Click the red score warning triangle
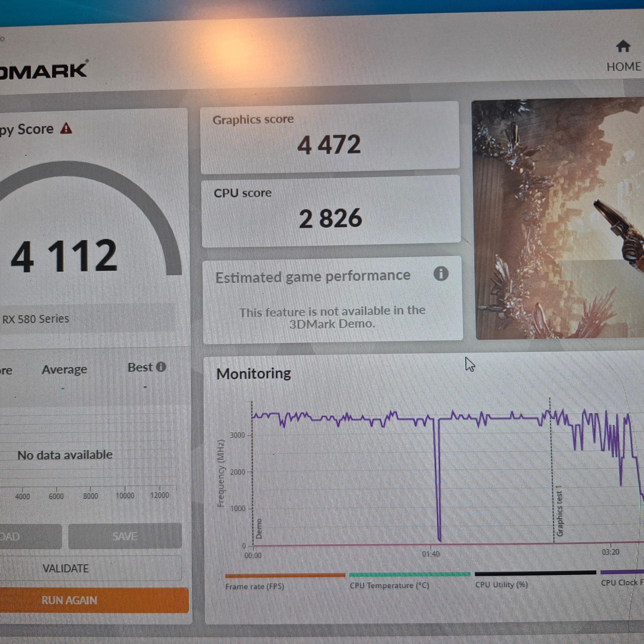This screenshot has width=644, height=644. point(66,128)
